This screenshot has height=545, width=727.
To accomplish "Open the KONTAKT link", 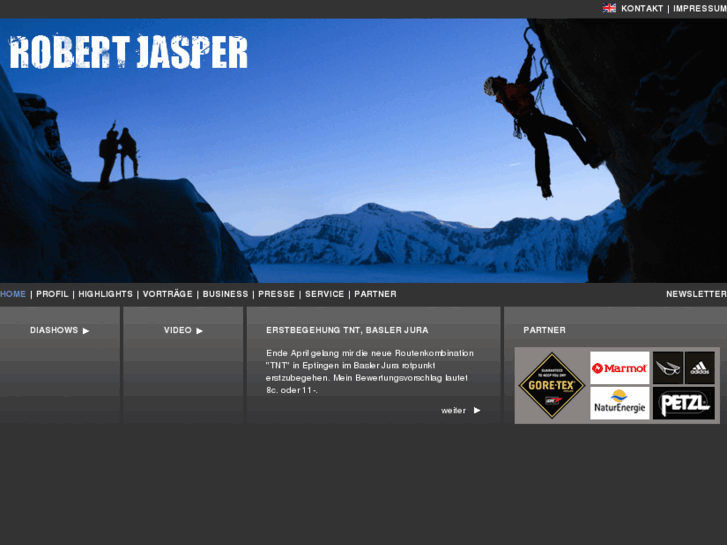I will click(x=642, y=8).
